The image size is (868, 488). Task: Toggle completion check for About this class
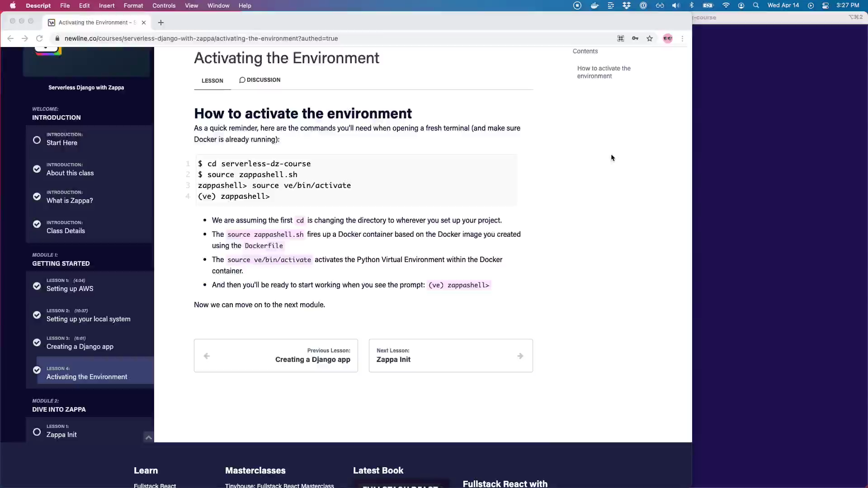[37, 169]
